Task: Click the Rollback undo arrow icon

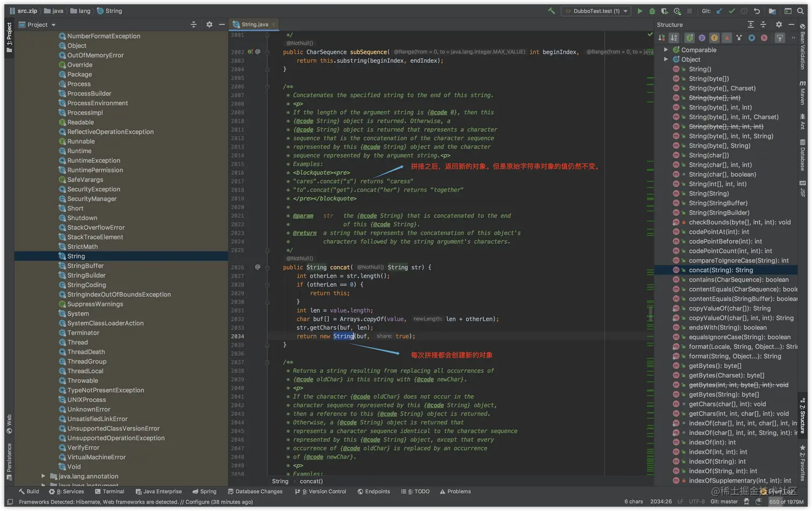Action: pyautogui.click(x=757, y=11)
